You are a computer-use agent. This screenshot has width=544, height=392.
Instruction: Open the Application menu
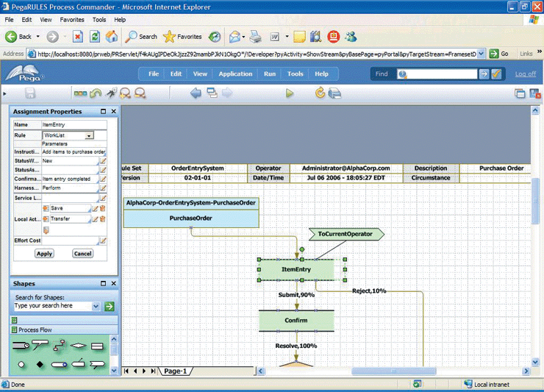coord(235,74)
